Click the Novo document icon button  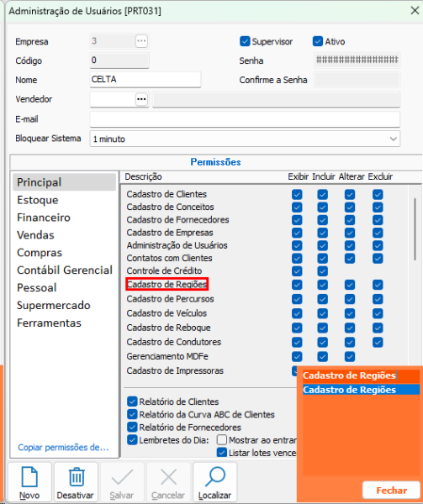click(29, 482)
